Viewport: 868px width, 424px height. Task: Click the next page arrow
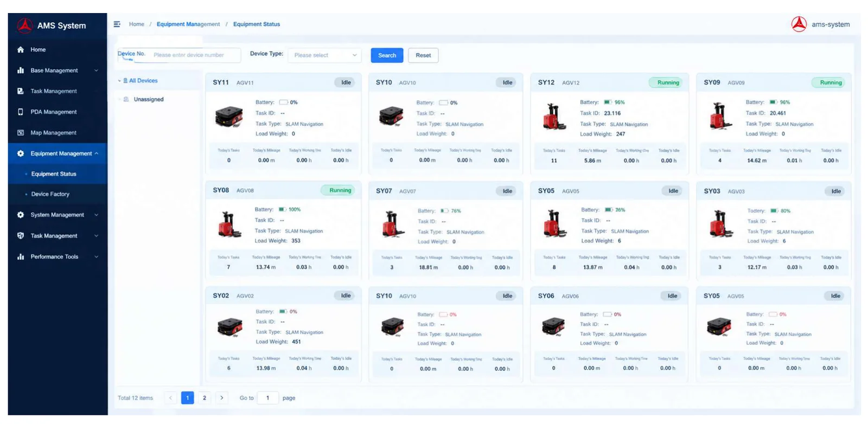click(221, 398)
